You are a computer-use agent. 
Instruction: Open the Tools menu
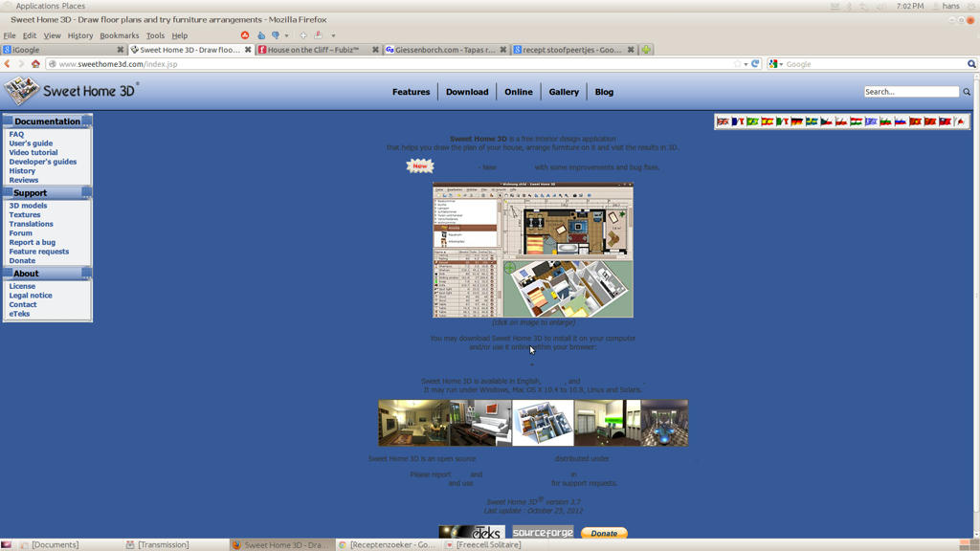click(155, 35)
